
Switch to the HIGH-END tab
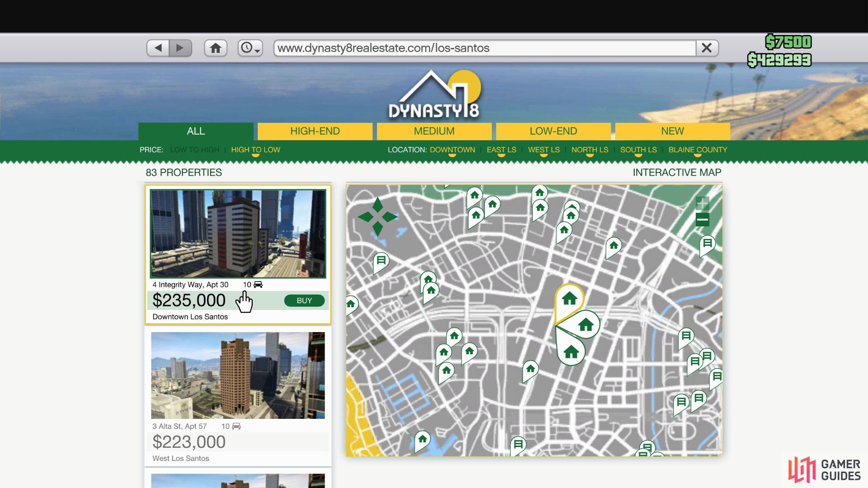(x=315, y=131)
